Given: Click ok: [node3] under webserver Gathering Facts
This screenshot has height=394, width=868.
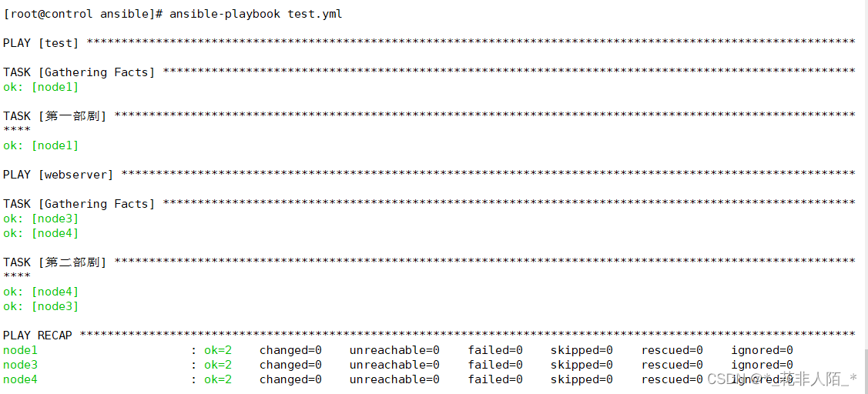Looking at the screenshot, I should coord(41,219).
